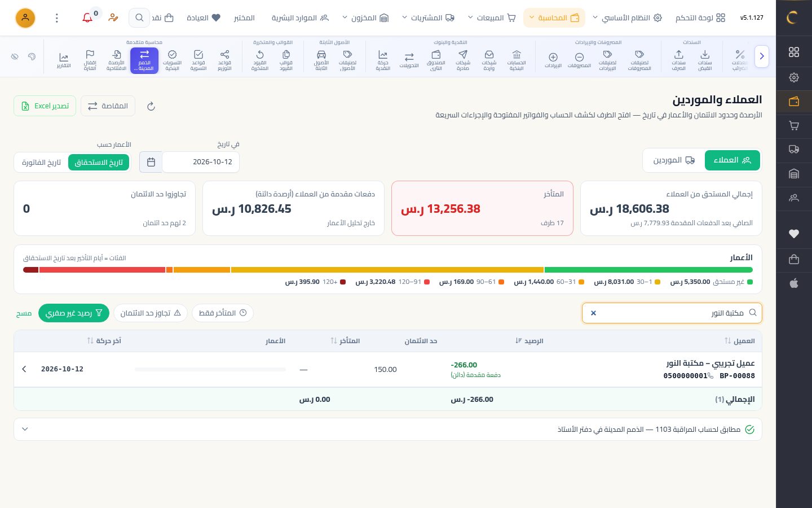Open القيود المتكررة recurring entries
Image resolution: width=812 pixels, height=508 pixels.
pos(260,60)
